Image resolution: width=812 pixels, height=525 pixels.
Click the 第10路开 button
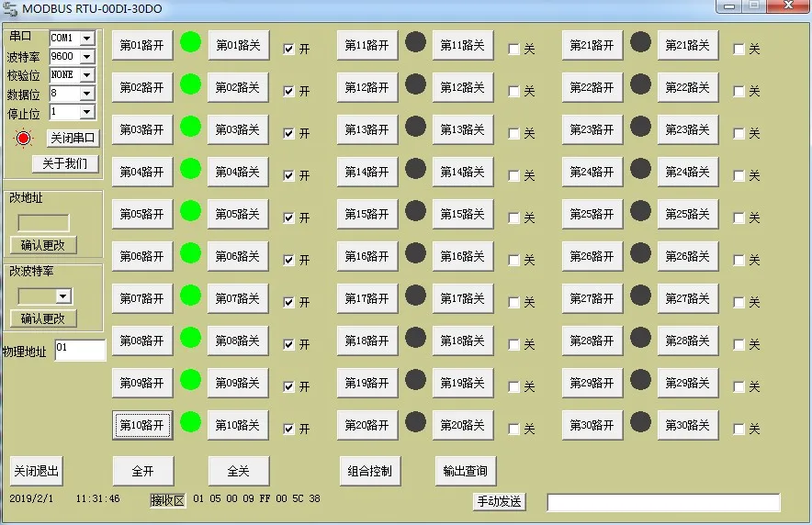coord(142,425)
